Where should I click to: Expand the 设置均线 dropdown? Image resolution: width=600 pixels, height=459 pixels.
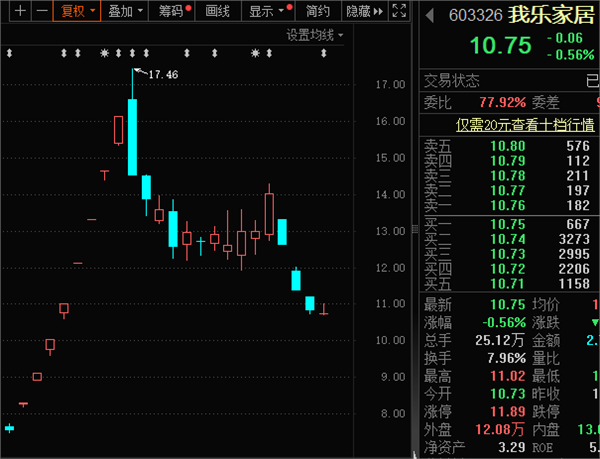pos(315,35)
